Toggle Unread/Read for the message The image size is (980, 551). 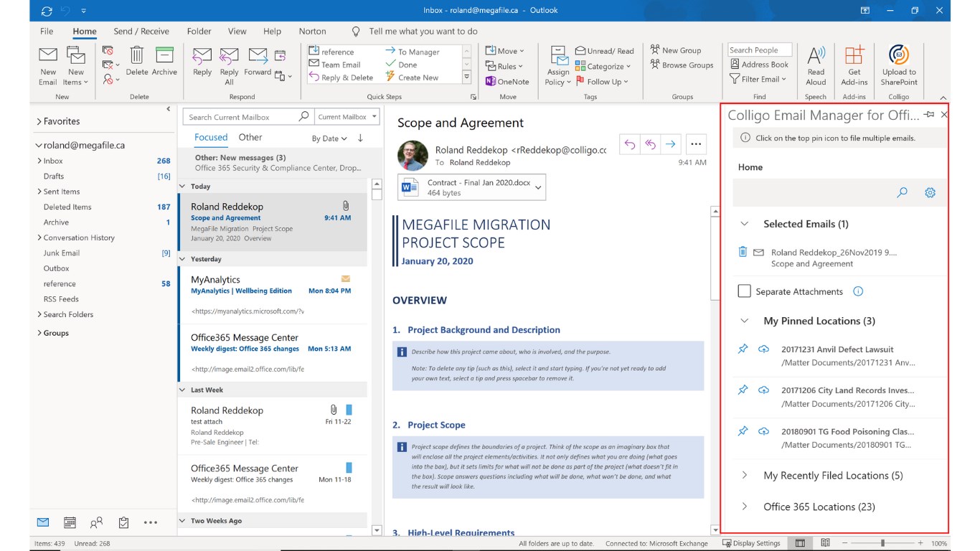click(x=605, y=51)
